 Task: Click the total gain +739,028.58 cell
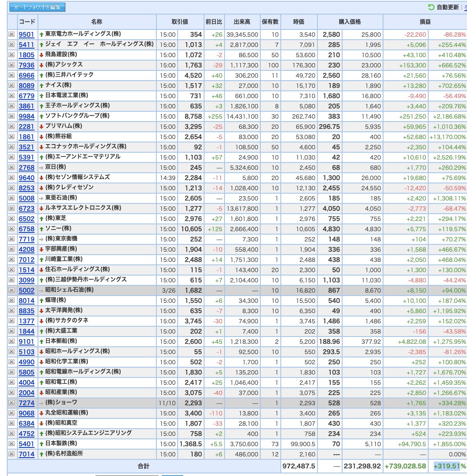tap(405, 466)
